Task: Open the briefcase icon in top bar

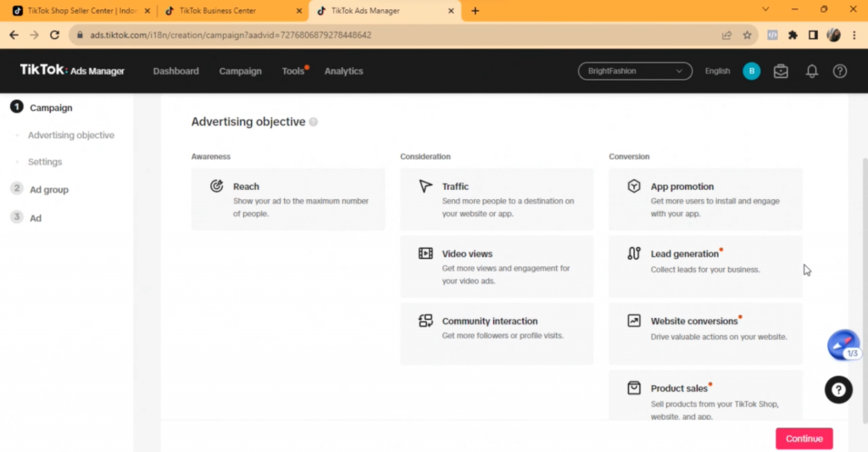Action: [781, 71]
